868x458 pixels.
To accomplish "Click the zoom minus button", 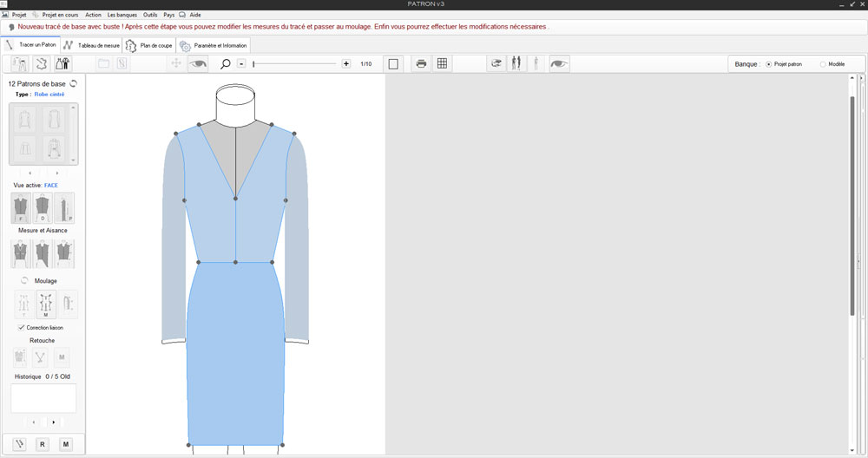I will coord(241,63).
